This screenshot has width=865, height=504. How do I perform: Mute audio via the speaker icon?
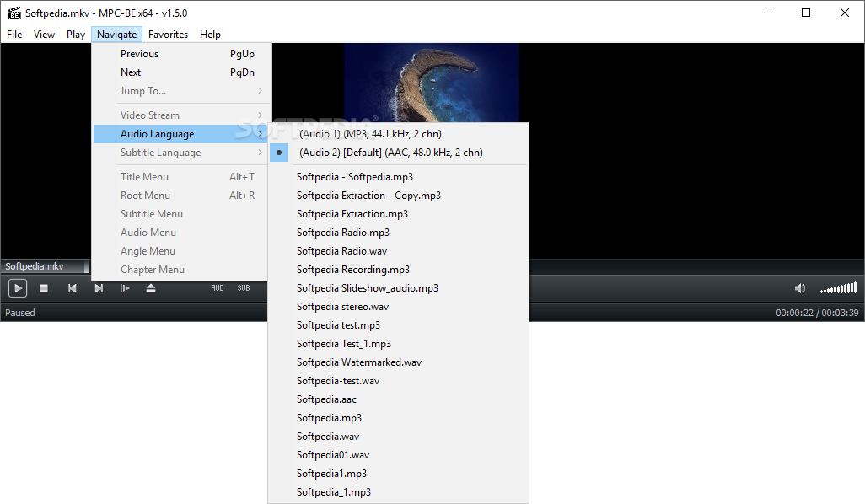coord(800,288)
